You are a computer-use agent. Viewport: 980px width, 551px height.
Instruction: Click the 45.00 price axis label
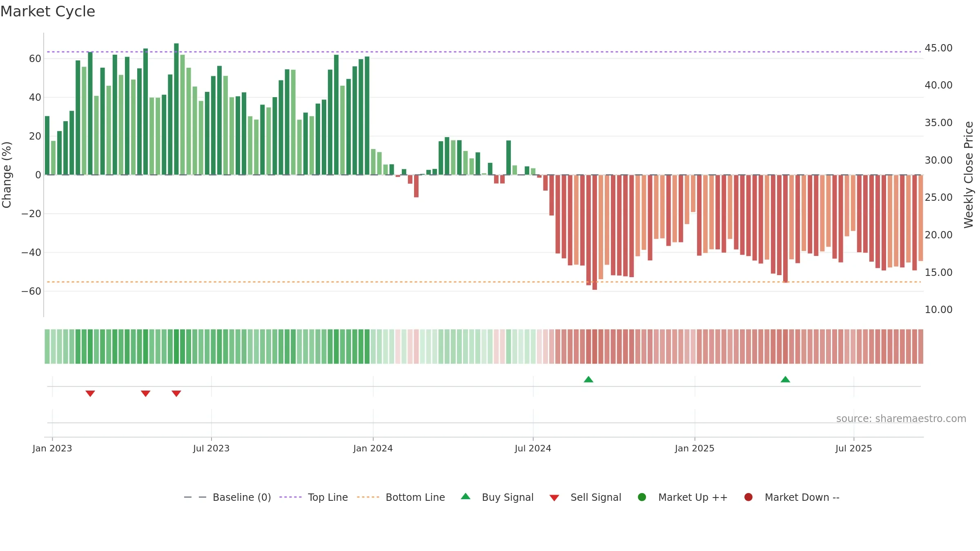(938, 48)
